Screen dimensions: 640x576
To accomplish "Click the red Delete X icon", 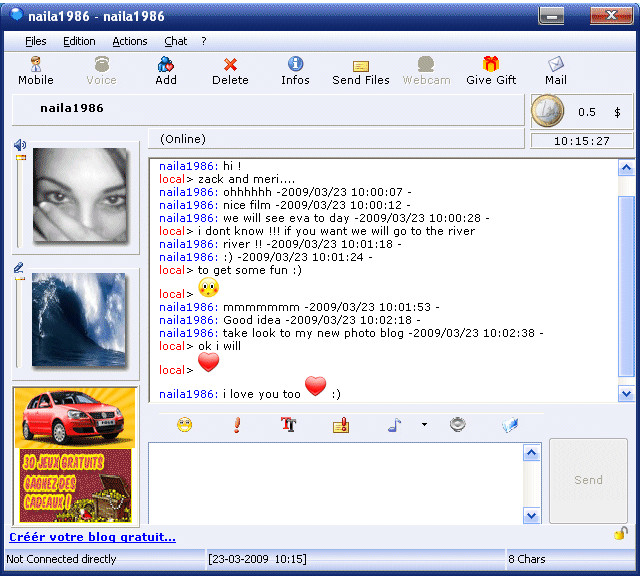I will pos(230,64).
